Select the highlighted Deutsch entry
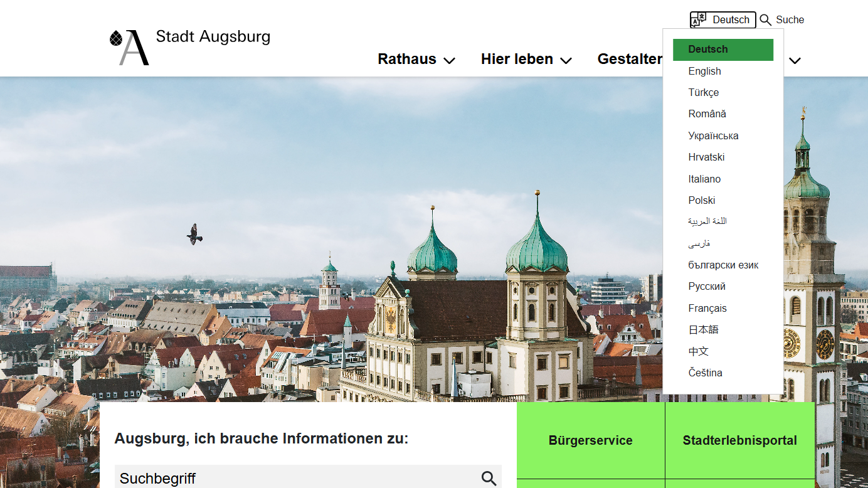The width and height of the screenshot is (868, 488). coord(708,49)
